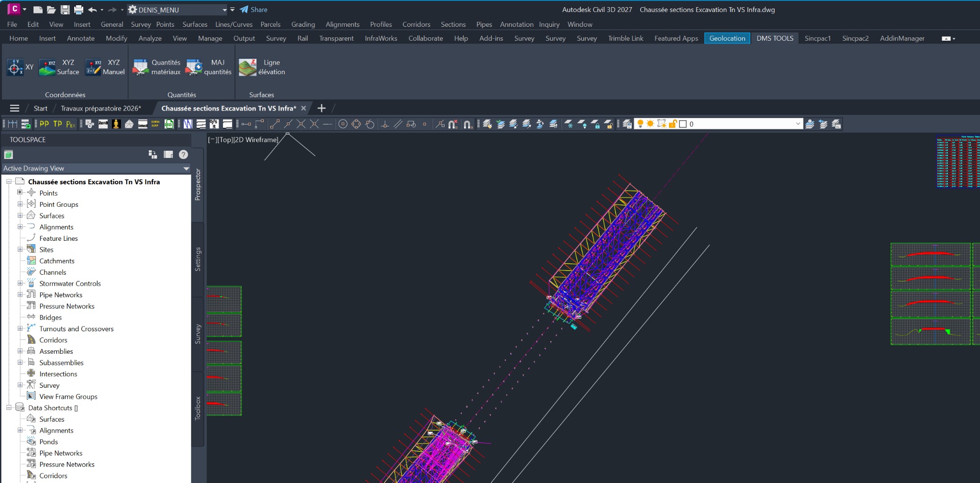Click the Top view control label

225,140
